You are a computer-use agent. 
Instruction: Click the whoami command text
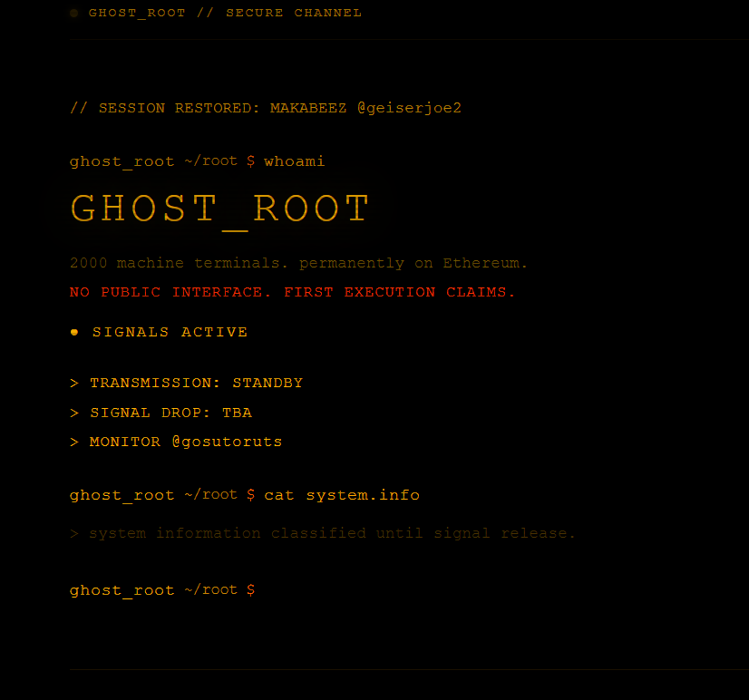(294, 161)
